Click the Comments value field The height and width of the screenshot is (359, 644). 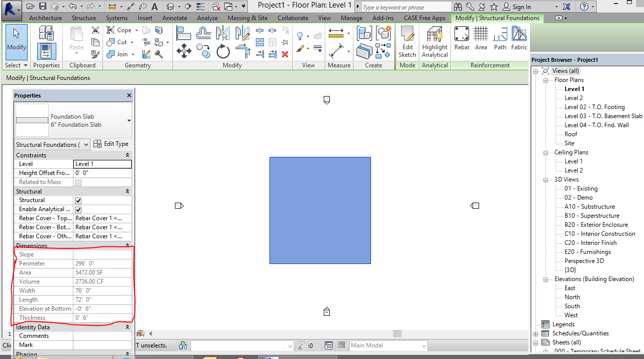coord(103,336)
